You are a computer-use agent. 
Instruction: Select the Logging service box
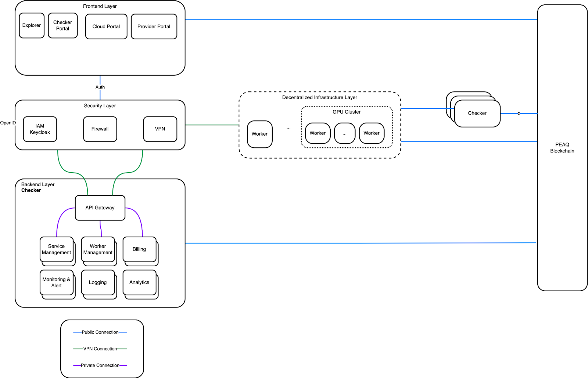click(x=98, y=282)
